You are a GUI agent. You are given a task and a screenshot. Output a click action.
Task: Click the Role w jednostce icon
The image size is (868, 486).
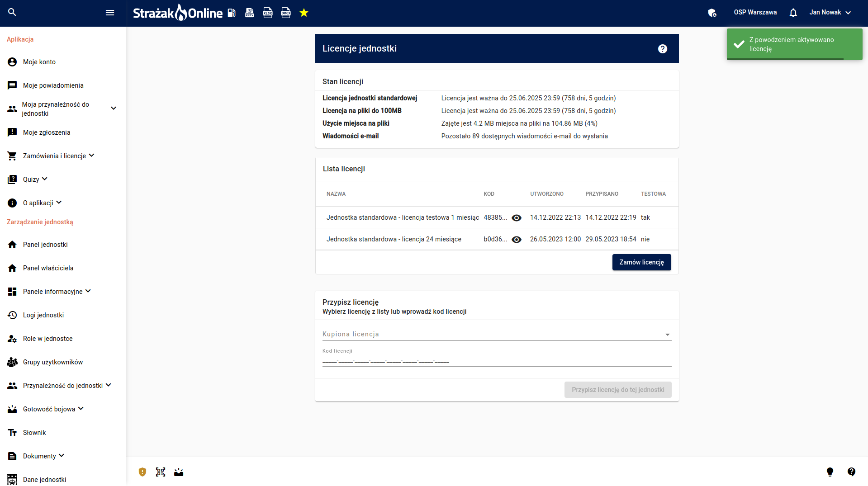click(x=12, y=339)
